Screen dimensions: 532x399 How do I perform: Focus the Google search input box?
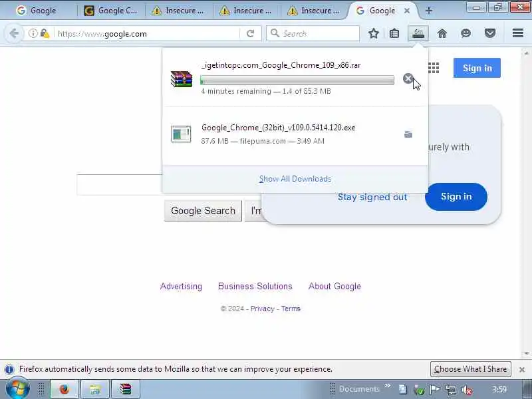tap(119, 185)
